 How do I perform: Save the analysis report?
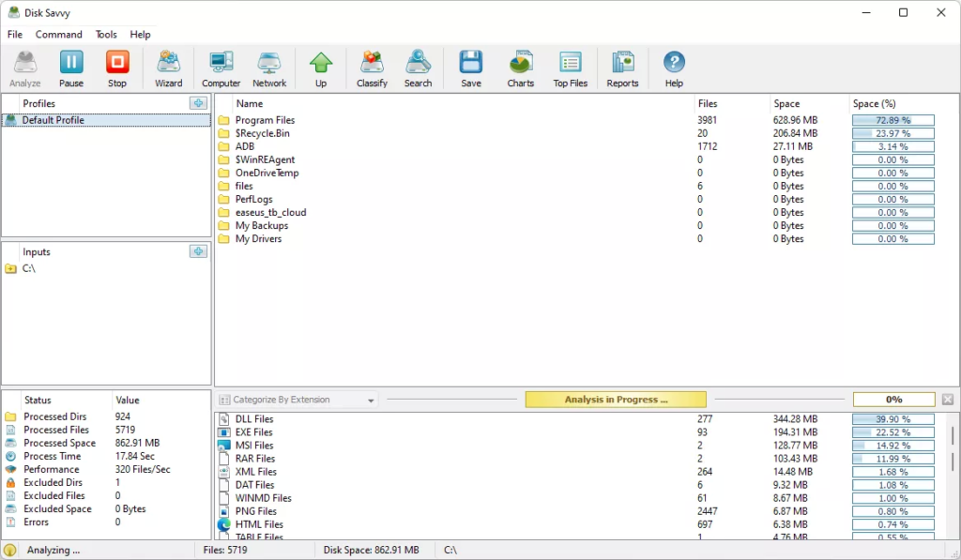pyautogui.click(x=471, y=69)
